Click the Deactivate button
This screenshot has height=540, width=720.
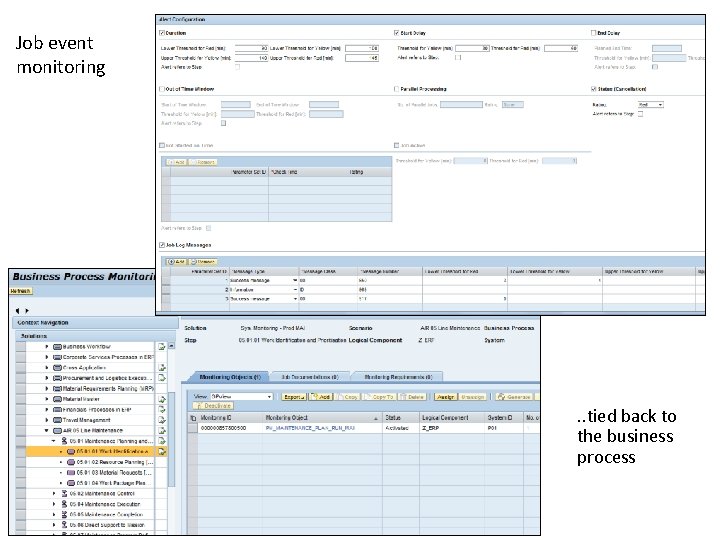click(x=213, y=406)
